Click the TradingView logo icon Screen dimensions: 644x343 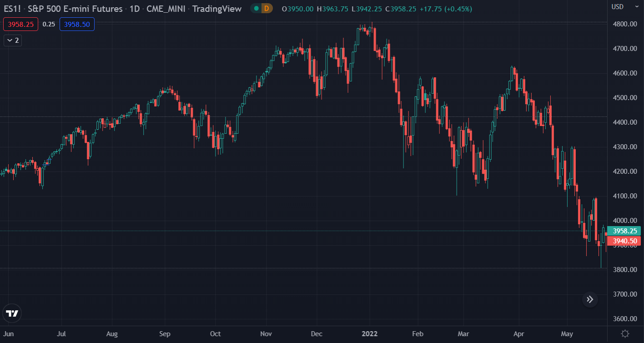(12, 313)
